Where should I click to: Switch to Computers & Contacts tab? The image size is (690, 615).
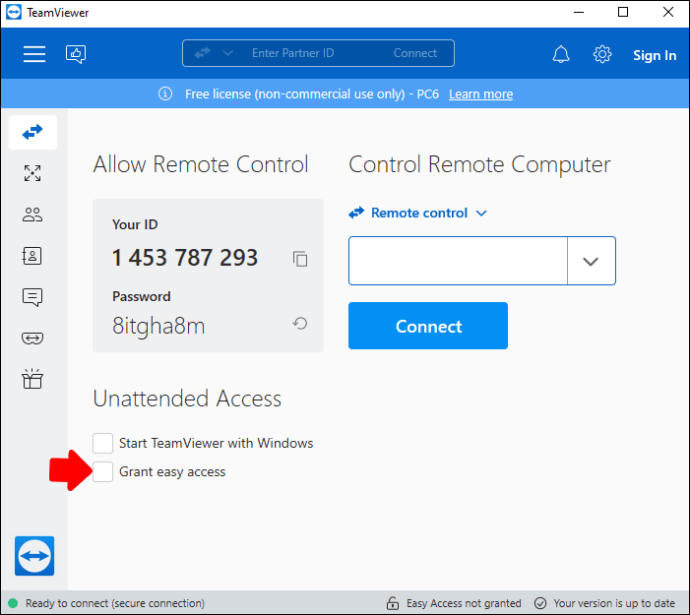[x=32, y=255]
